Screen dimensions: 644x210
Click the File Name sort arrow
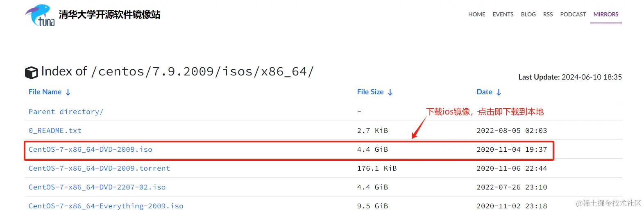coord(68,92)
